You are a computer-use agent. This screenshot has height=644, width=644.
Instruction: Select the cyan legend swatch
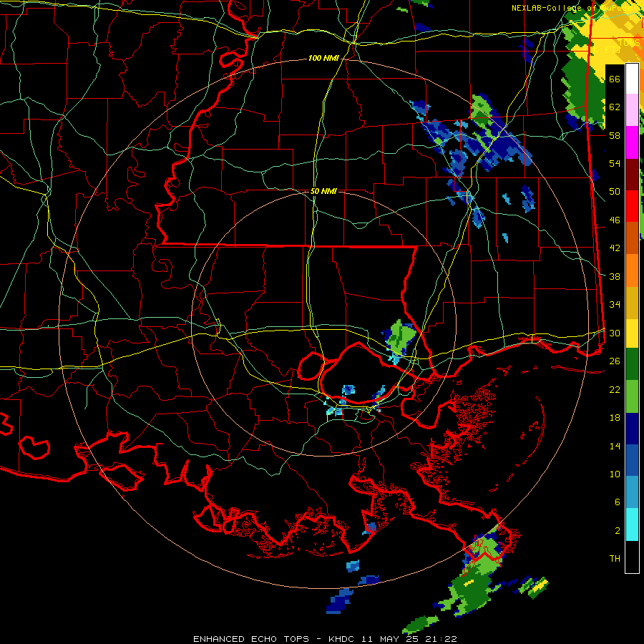[x=632, y=525]
